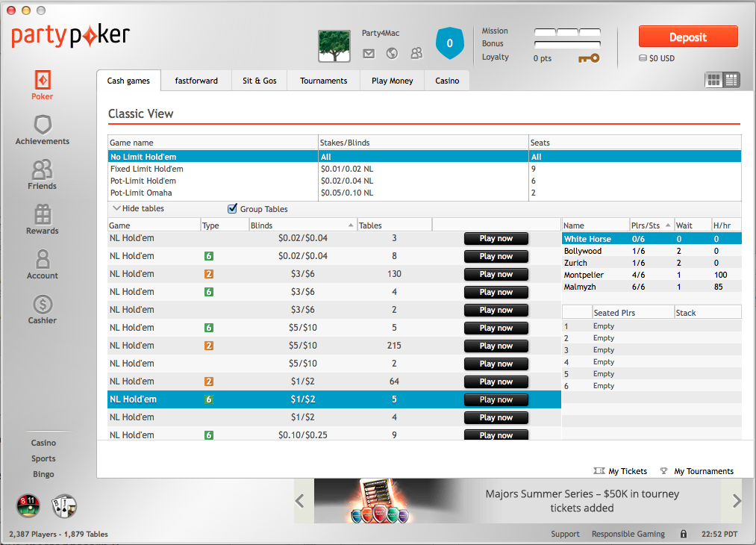Open the Poker section in sidebar
This screenshot has width=756, height=545.
(x=43, y=85)
